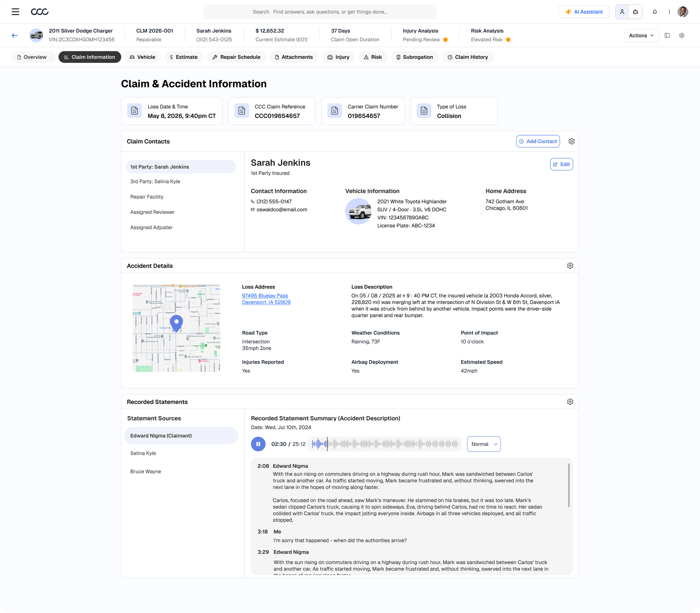Click the $12,652.32 current estimate value
This screenshot has height=613, width=700.
270,31
